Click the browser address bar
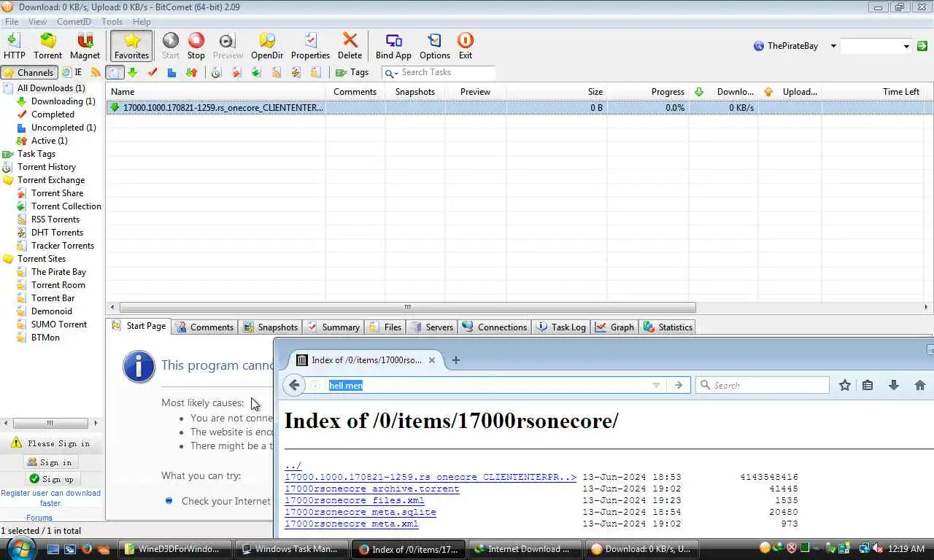 (485, 385)
